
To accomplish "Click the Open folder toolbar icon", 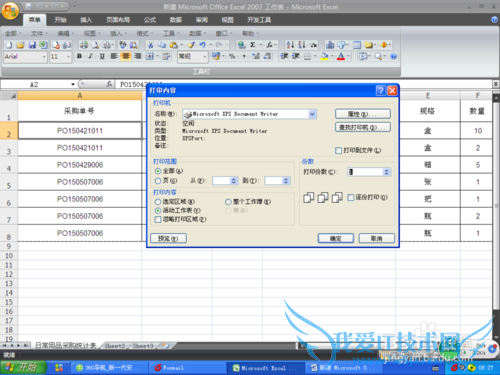I will (20, 45).
